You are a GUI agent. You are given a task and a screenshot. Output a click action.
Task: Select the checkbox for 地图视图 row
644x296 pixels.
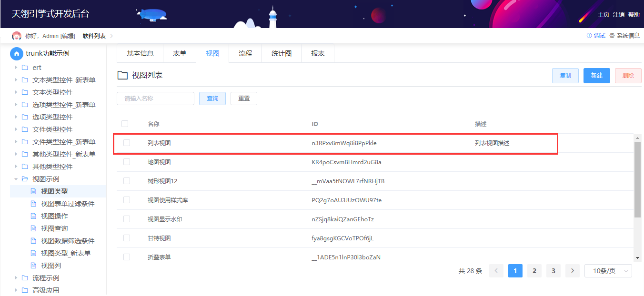[x=127, y=162]
